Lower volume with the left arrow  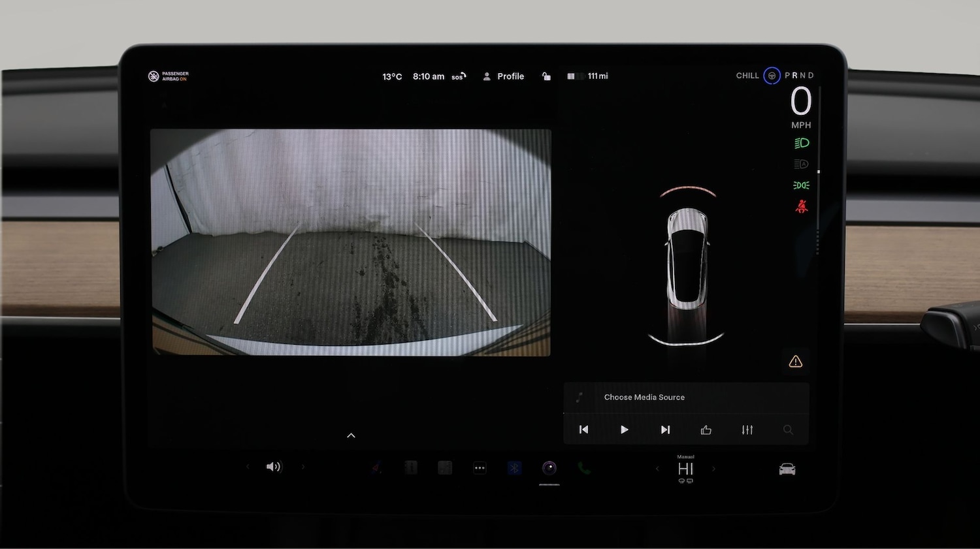tap(247, 467)
